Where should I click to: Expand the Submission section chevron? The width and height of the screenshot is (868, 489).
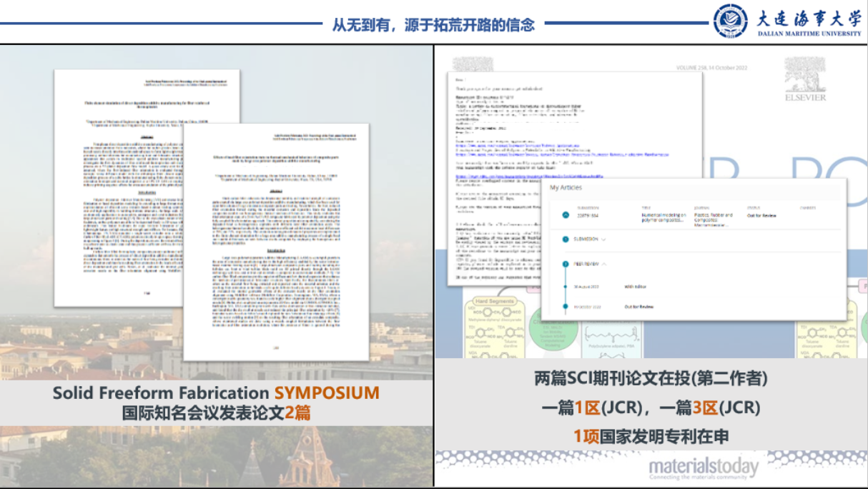[603, 239]
